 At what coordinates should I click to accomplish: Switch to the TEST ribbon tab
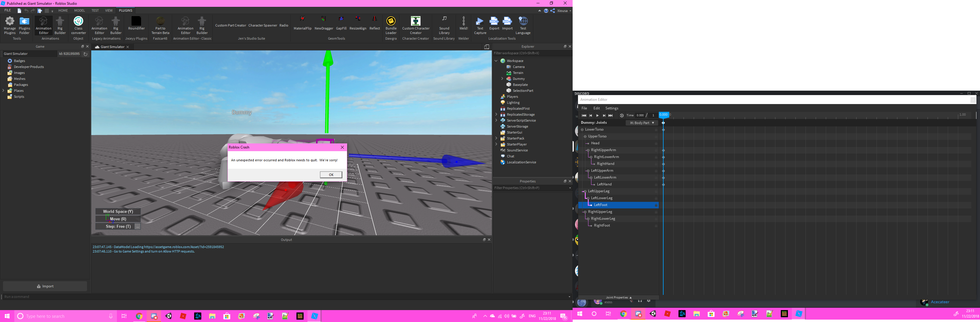(x=95, y=10)
